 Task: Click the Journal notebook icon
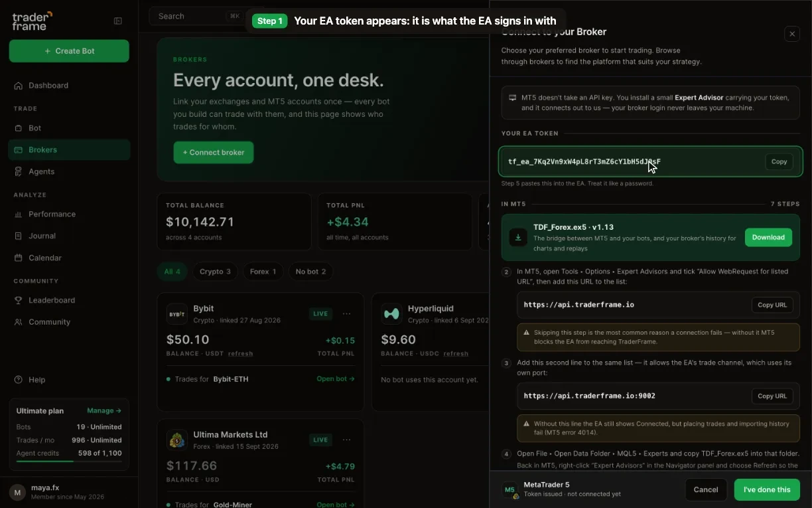pyautogui.click(x=19, y=236)
